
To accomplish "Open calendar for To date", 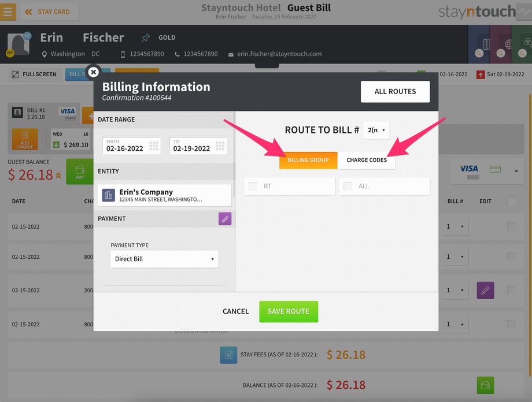I will point(220,146).
